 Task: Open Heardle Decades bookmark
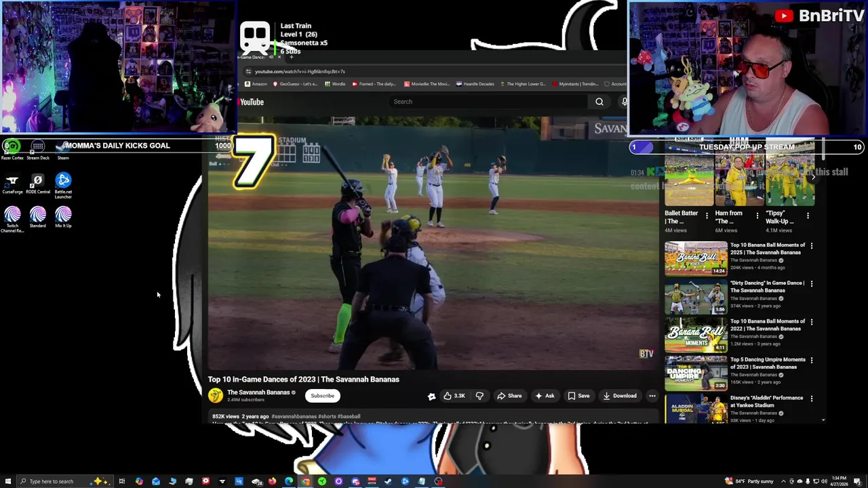[475, 84]
